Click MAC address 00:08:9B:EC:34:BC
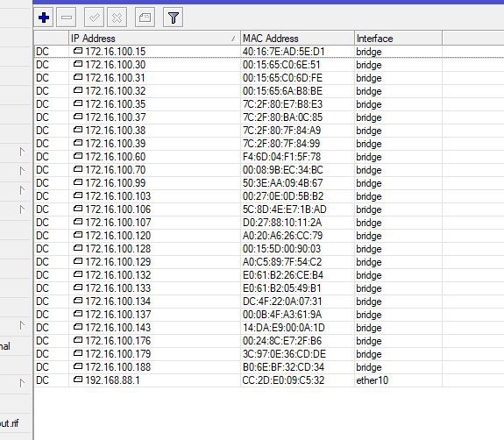 (x=283, y=170)
